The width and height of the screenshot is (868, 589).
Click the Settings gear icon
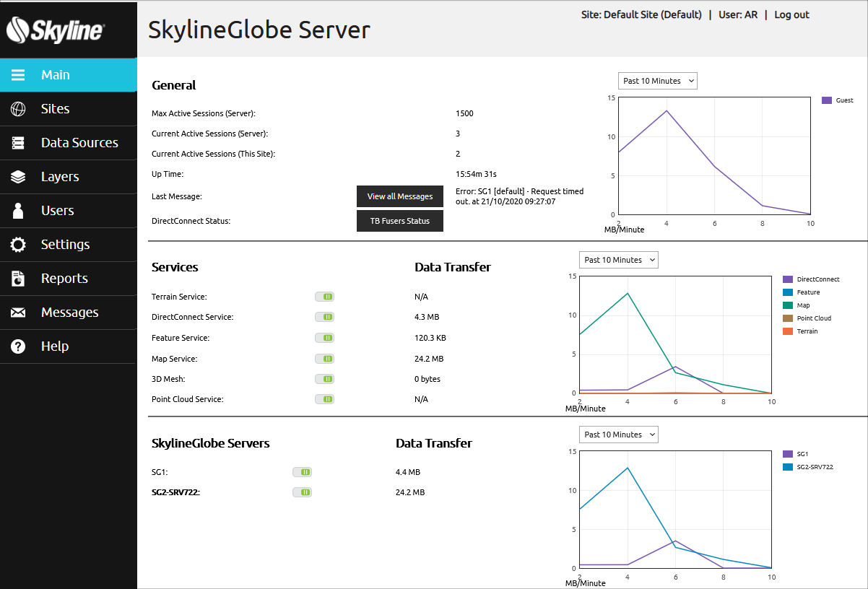18,245
